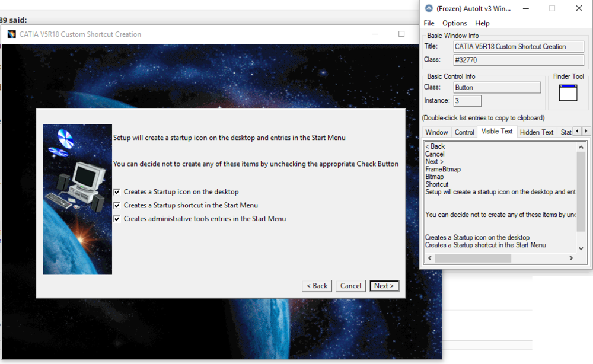
Task: Click the down arrow of visible text scrollbar
Action: point(581,248)
